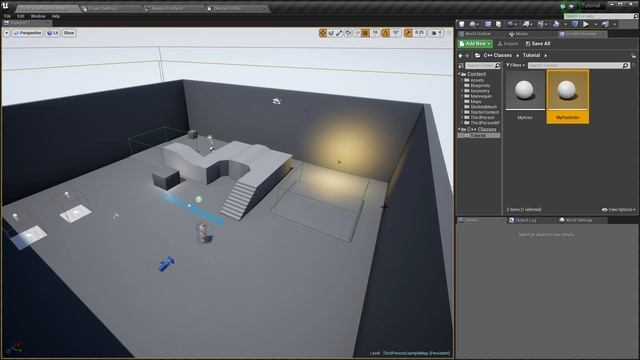Viewport: 640px width, 360px height.
Task: Click the Cinematics toolbar icon
Action: (x=540, y=24)
